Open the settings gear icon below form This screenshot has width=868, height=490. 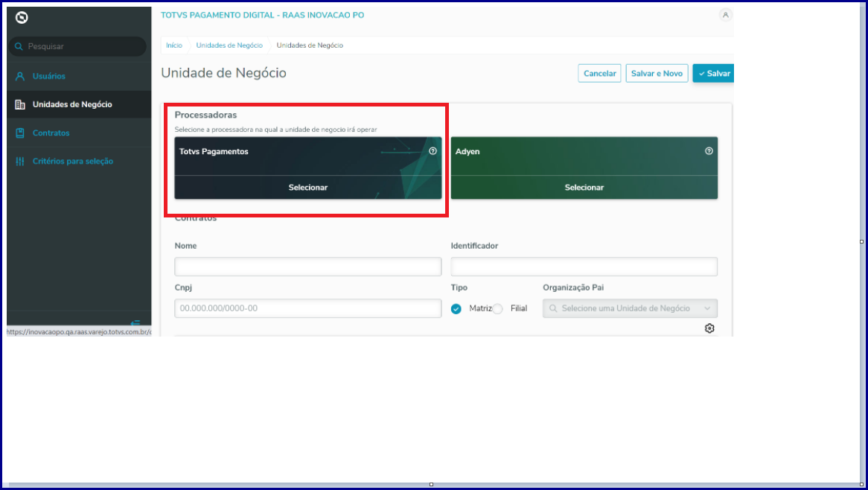[709, 328]
